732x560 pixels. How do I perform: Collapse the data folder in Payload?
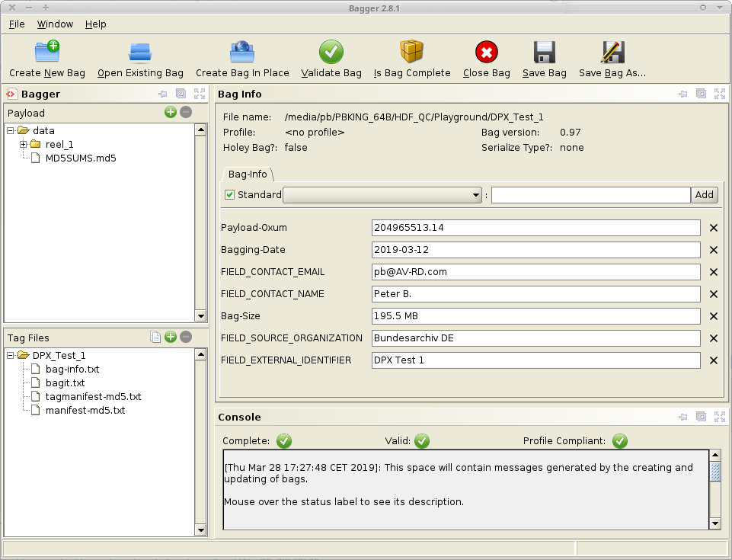point(11,131)
